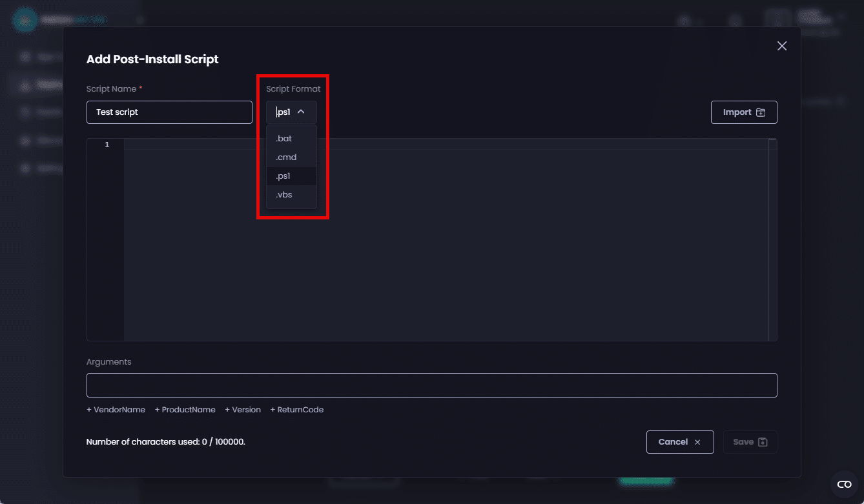864x504 pixels.
Task: Click the blurred teal app logo
Action: pos(25,20)
